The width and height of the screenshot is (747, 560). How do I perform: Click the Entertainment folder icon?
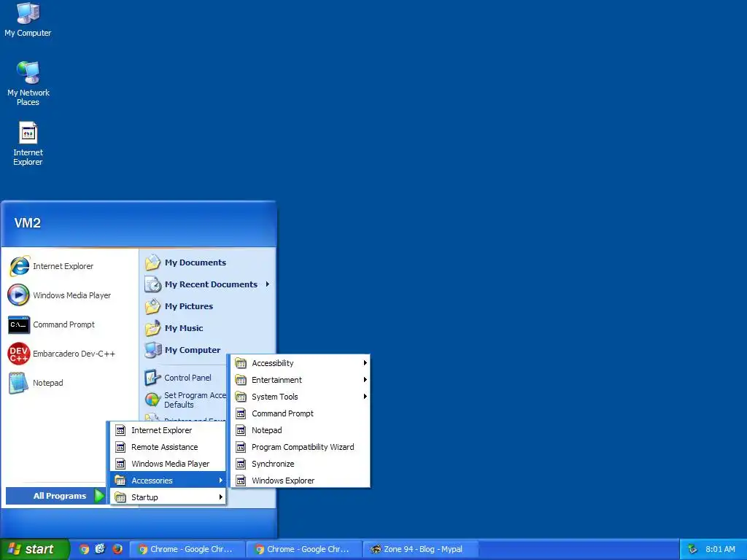point(241,380)
